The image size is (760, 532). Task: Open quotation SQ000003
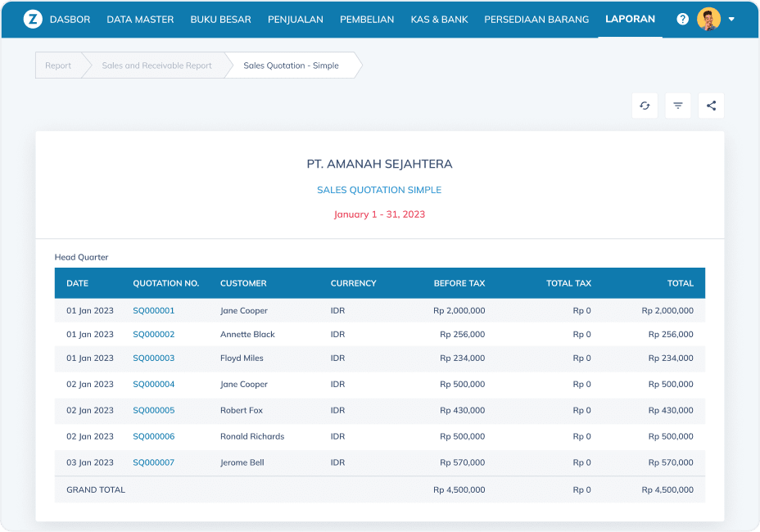tap(154, 358)
